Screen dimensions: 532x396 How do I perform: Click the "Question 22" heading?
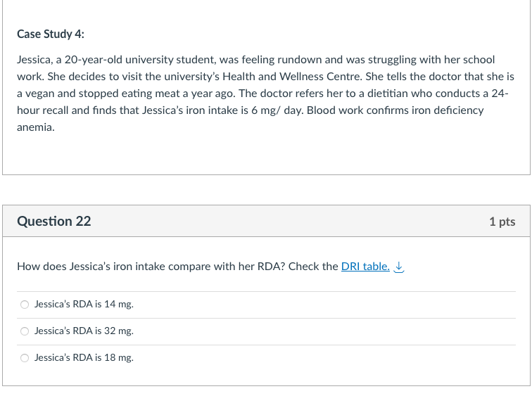pyautogui.click(x=54, y=222)
